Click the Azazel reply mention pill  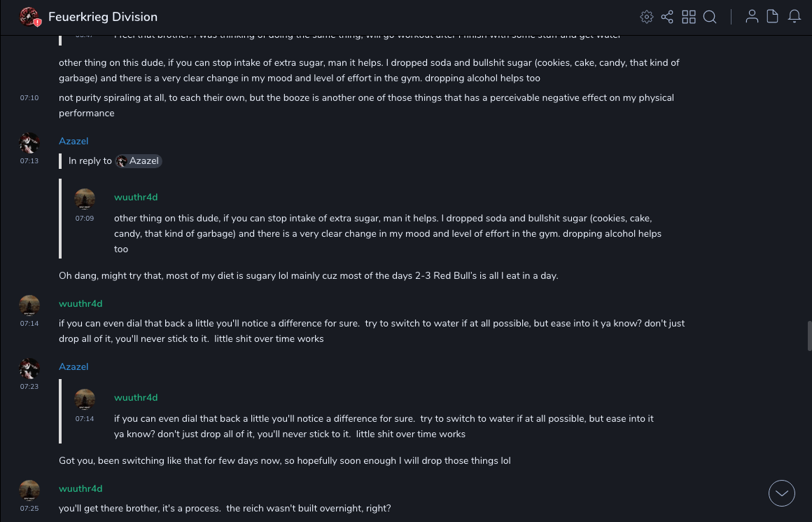pos(139,161)
